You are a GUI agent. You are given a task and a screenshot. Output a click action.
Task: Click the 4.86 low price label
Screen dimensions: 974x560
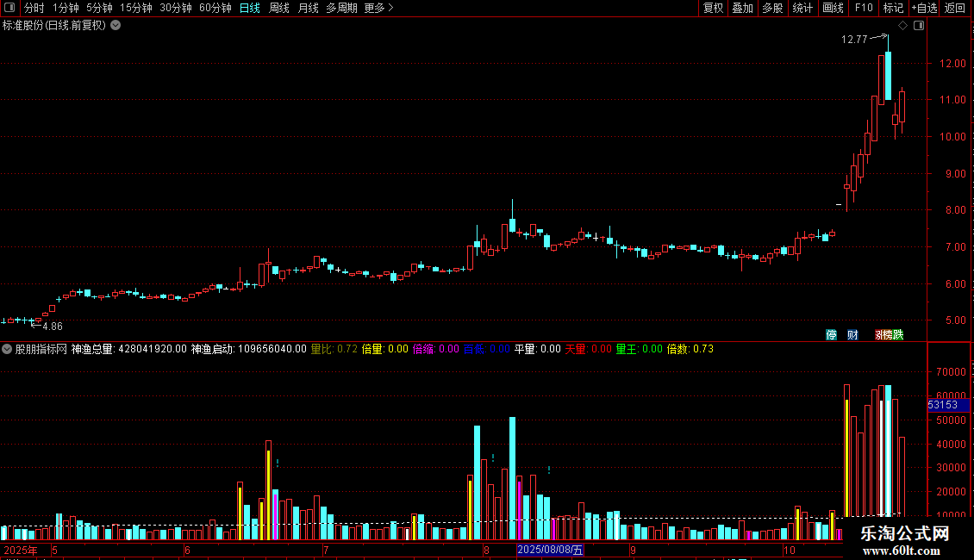tap(53, 327)
